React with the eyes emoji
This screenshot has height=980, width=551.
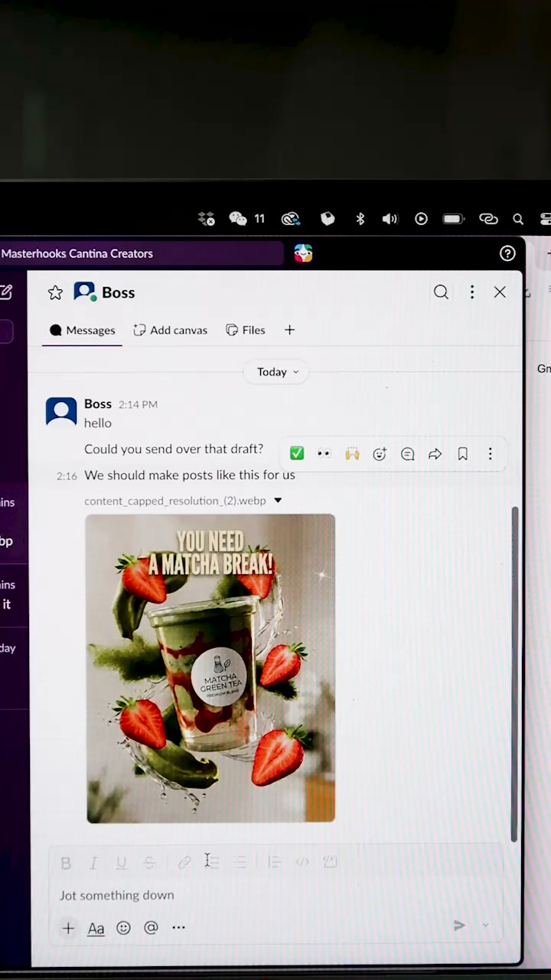(x=324, y=454)
